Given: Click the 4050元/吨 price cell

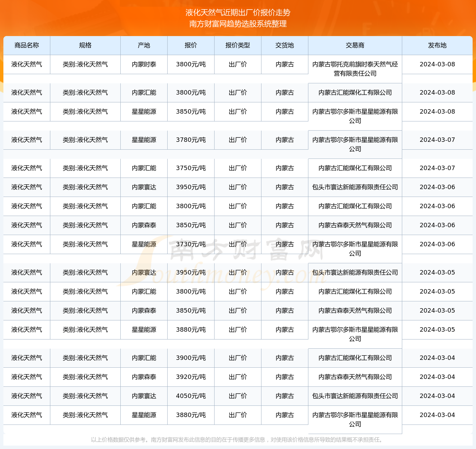Looking at the screenshot, I should [191, 396].
